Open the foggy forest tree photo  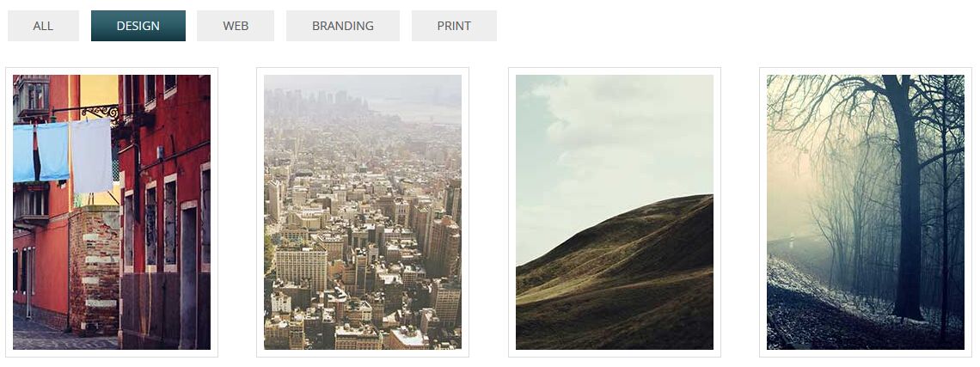click(866, 212)
